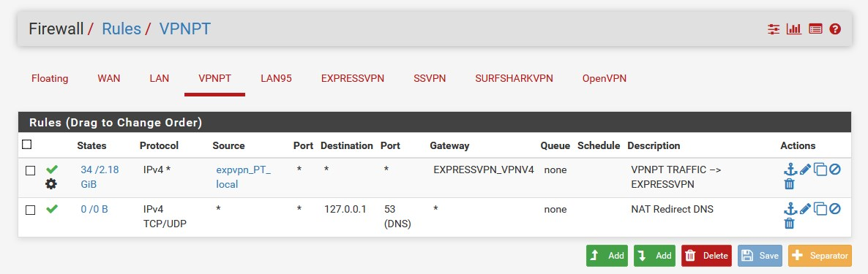Viewport: 868px width, 274px height.
Task: Copy the NAT Redirect DNS rule
Action: [x=820, y=210]
